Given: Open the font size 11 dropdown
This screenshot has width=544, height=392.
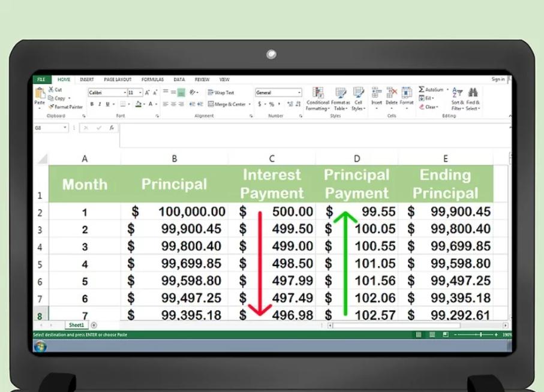Looking at the screenshot, I should coord(140,92).
